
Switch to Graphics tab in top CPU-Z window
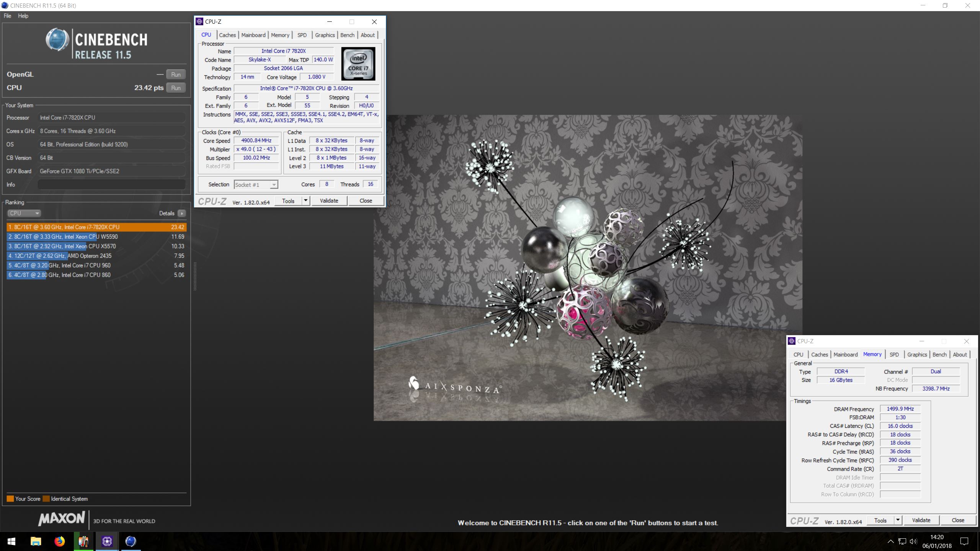[x=325, y=35]
